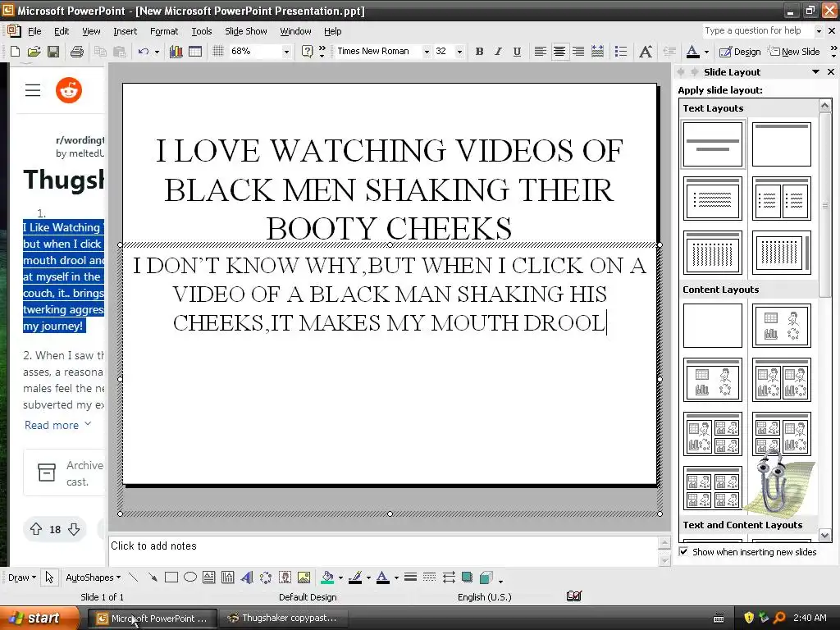Upvote the Reddit post

click(36, 529)
